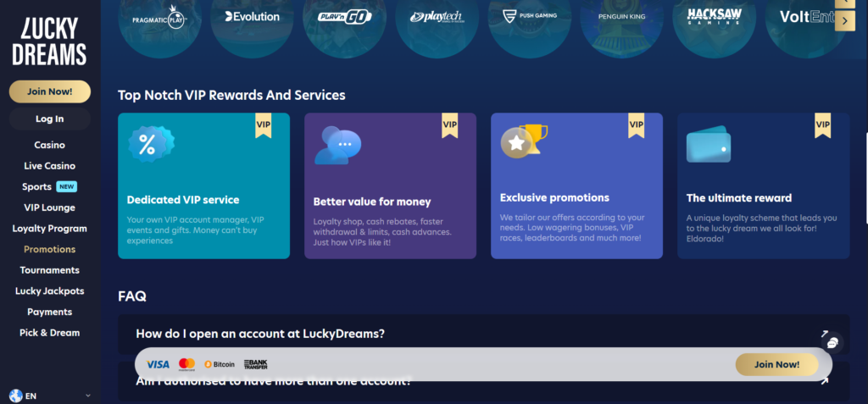The image size is (868, 404).
Task: Go to VIP Lounge in sidebar
Action: click(49, 208)
